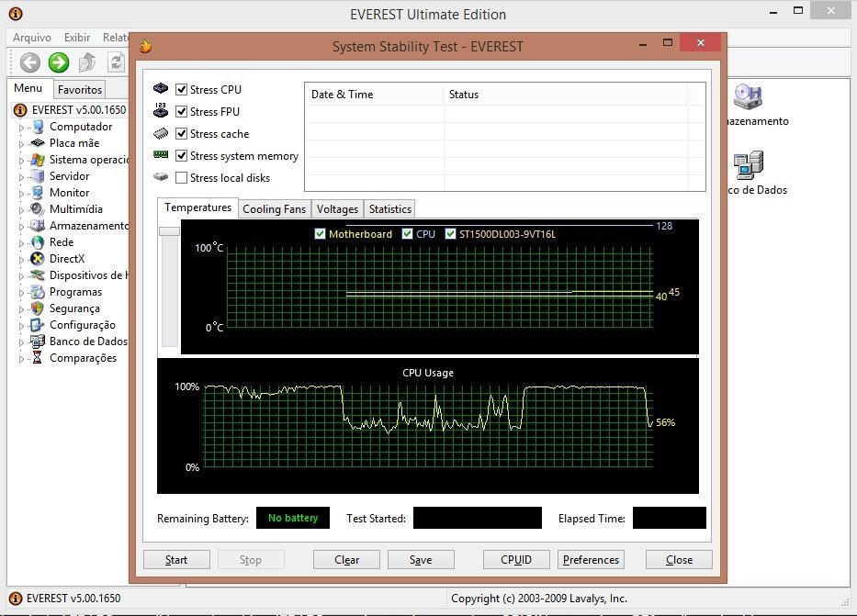Expand the Monitor tree node
This screenshot has width=857, height=616.
pos(21,194)
